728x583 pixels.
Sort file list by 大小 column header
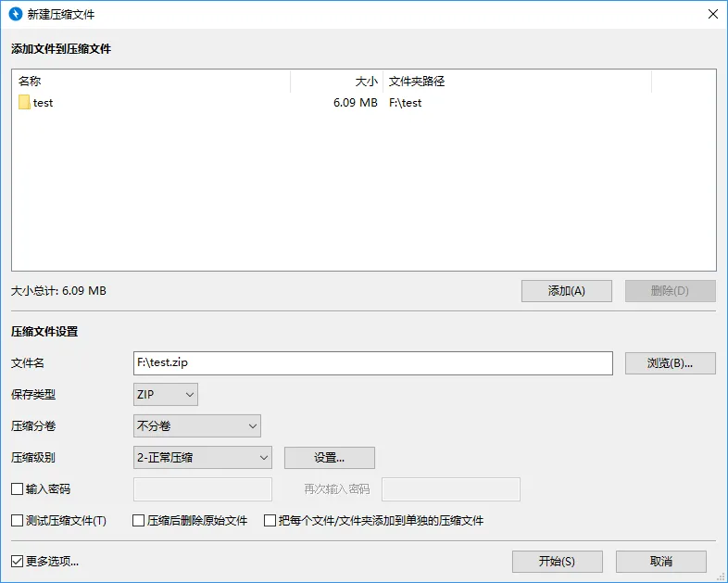coord(336,82)
